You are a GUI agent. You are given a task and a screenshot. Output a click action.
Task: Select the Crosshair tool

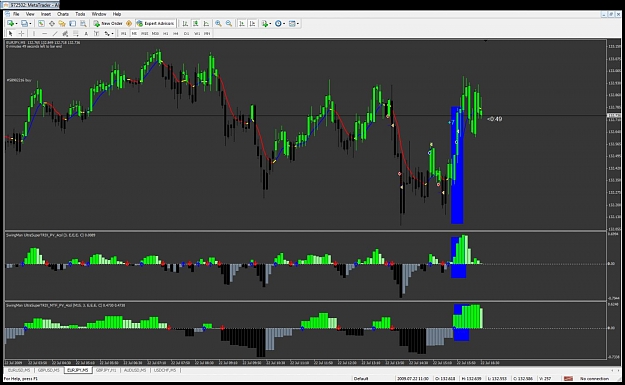[x=21, y=33]
